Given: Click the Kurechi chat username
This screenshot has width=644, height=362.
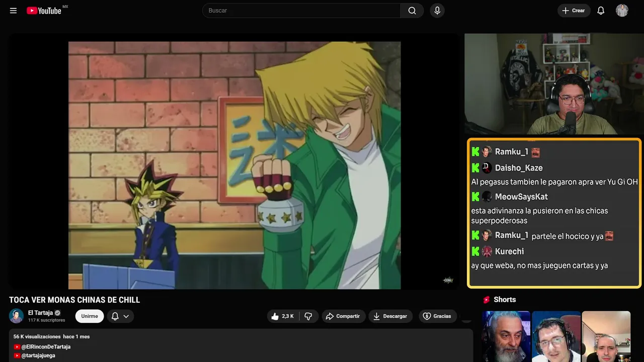Looking at the screenshot, I should 509,251.
